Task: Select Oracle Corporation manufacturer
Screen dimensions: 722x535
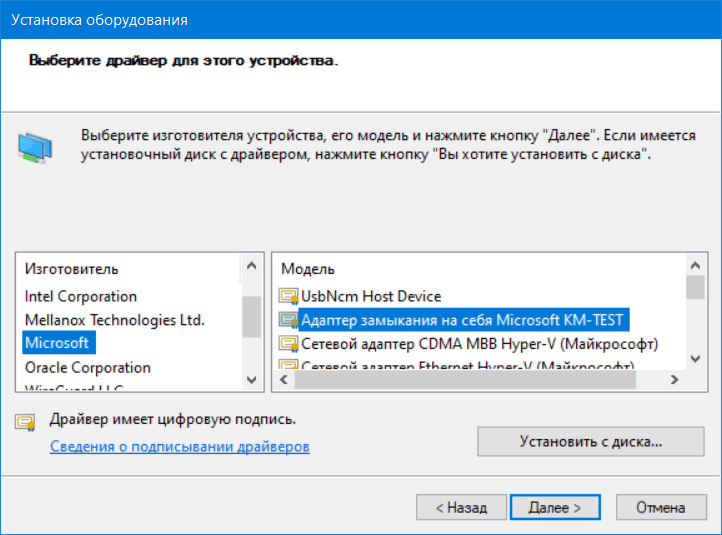Action: pyautogui.click(x=88, y=367)
